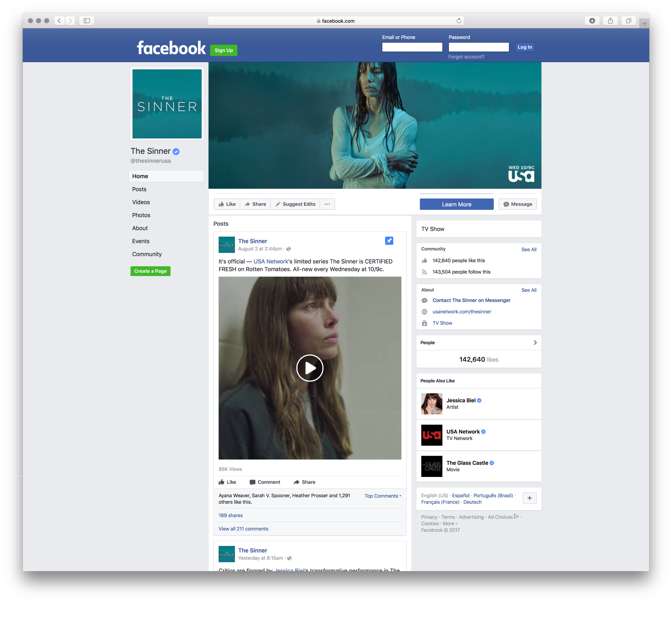Click the Share button under cover photo
Viewport: 672px width, 618px height.
pyautogui.click(x=255, y=204)
